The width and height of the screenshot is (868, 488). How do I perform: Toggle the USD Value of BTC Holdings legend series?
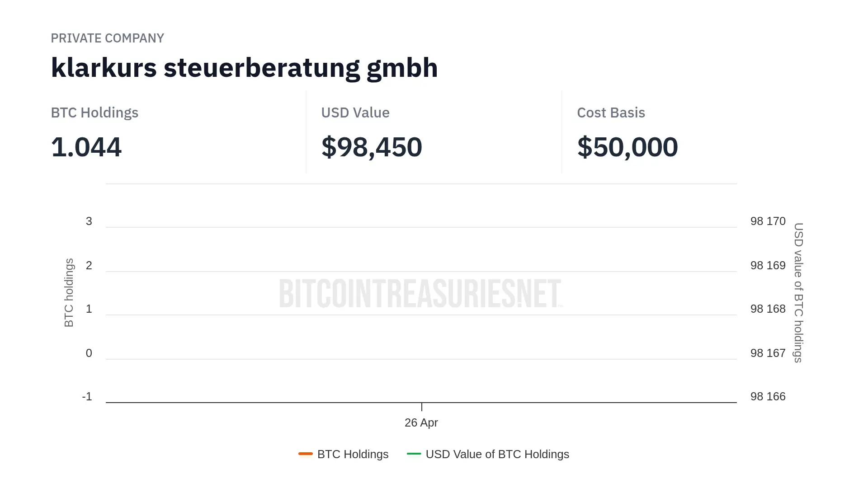(497, 454)
